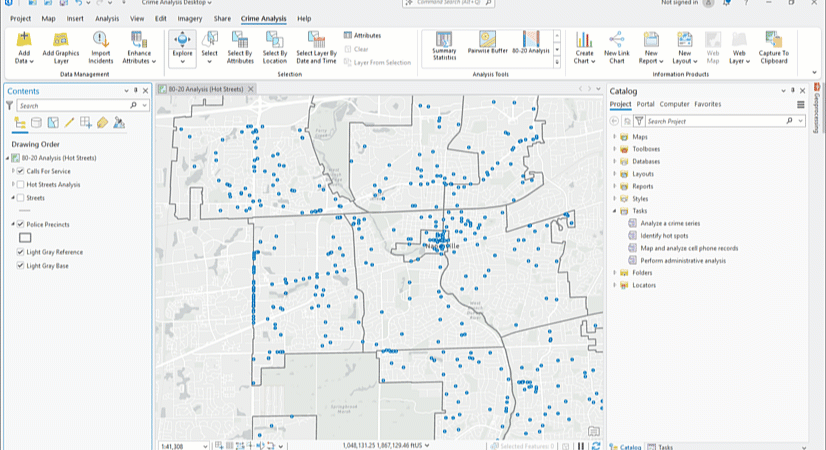826x450 pixels.
Task: Open the Catalog pane menu
Action: pos(801,104)
